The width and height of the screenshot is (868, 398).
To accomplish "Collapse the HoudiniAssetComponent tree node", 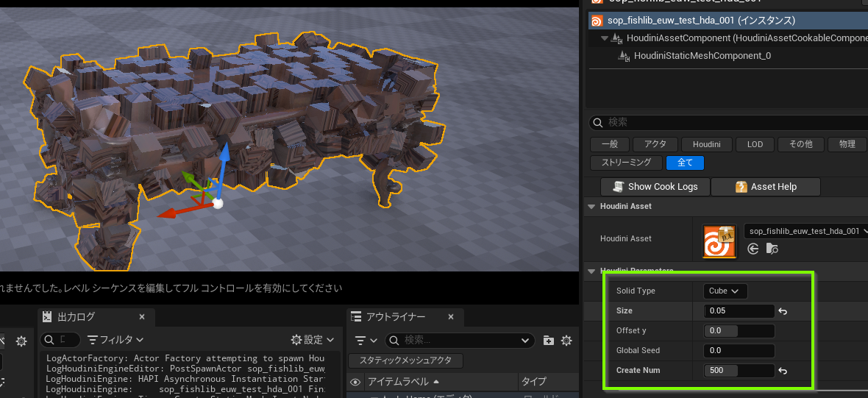I will 605,38.
